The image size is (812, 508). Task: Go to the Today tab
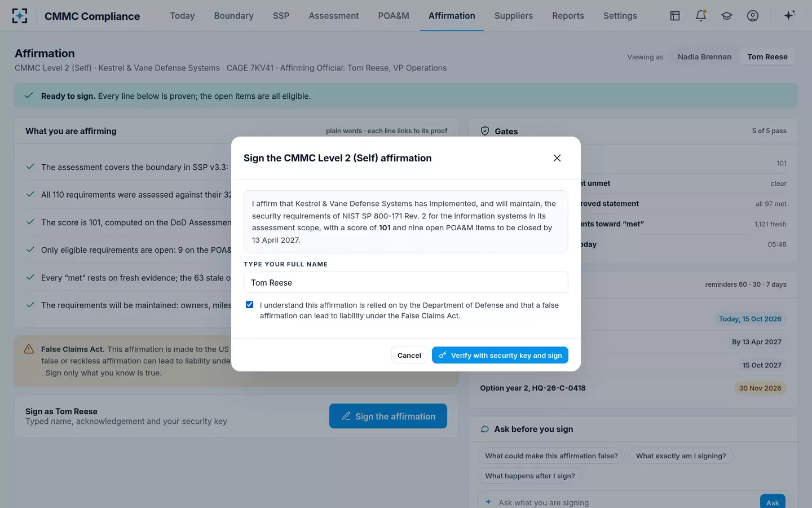[182, 16]
